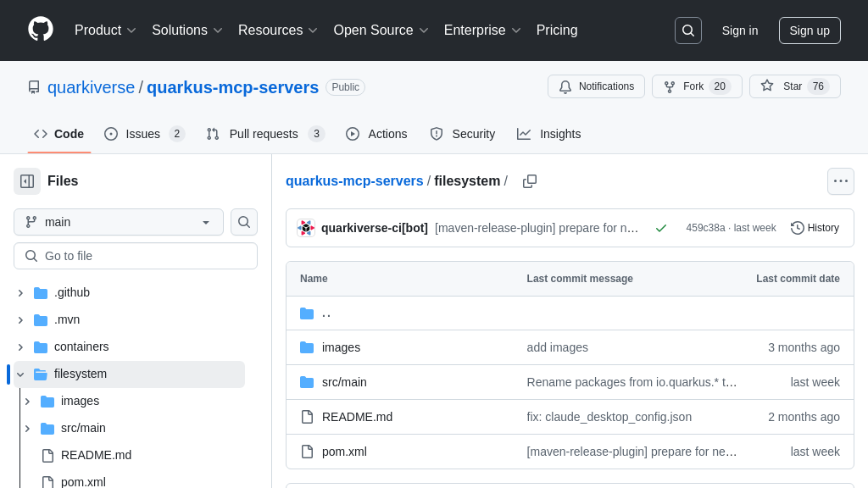
Task: Open README.md in the file table
Action: click(x=357, y=417)
